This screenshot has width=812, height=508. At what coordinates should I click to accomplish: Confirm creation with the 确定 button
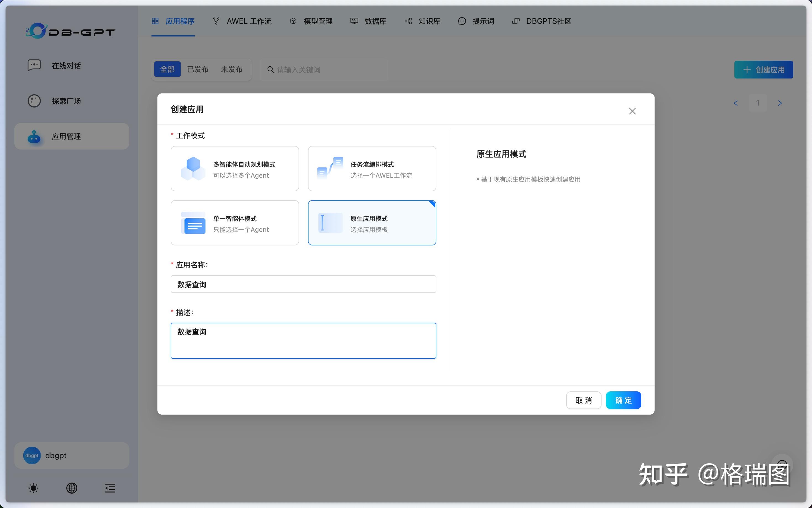623,400
